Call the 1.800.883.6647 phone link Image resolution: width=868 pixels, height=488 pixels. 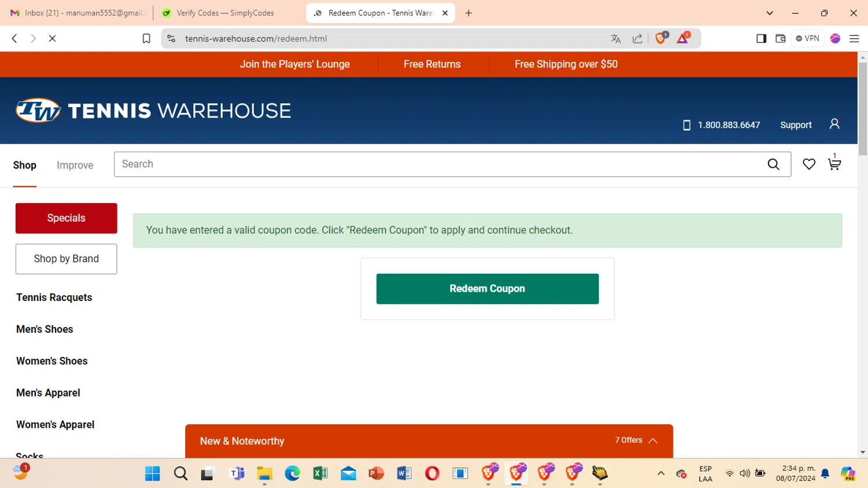pos(729,125)
